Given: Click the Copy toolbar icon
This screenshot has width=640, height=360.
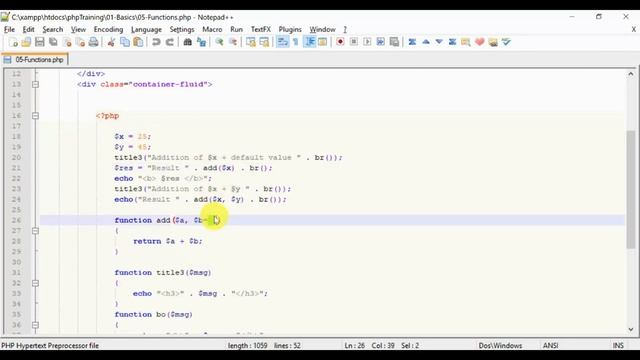Looking at the screenshot, I should click(x=125, y=42).
